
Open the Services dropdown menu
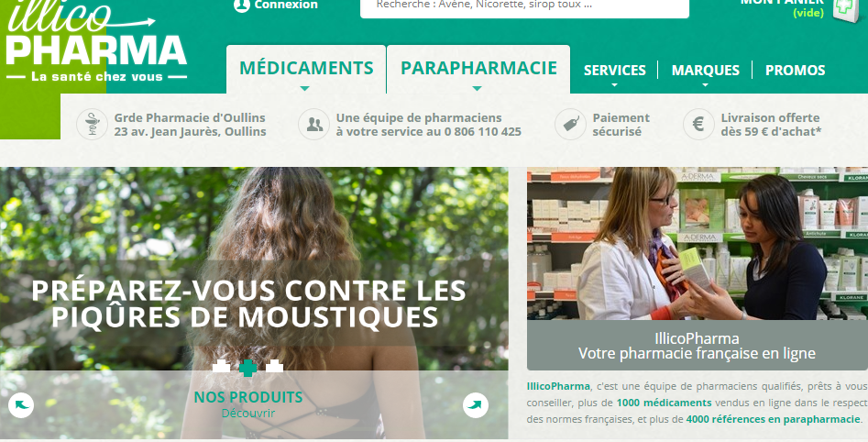(614, 71)
